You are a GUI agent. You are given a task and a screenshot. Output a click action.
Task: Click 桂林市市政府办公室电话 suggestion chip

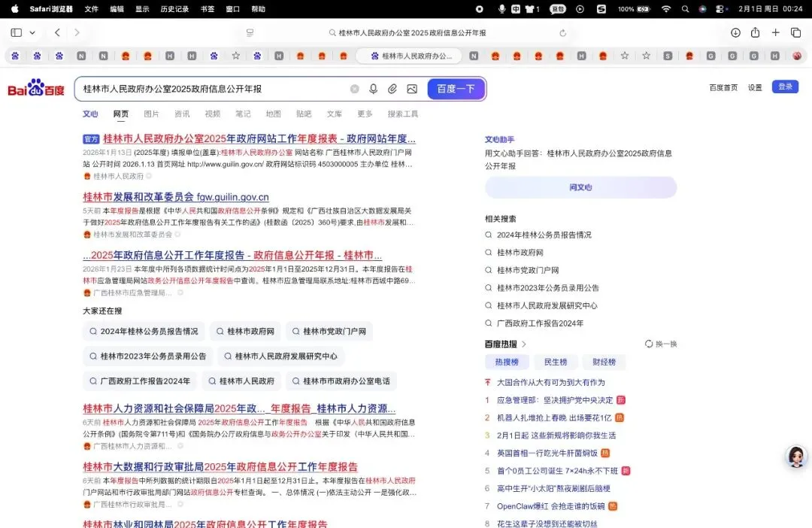341,381
